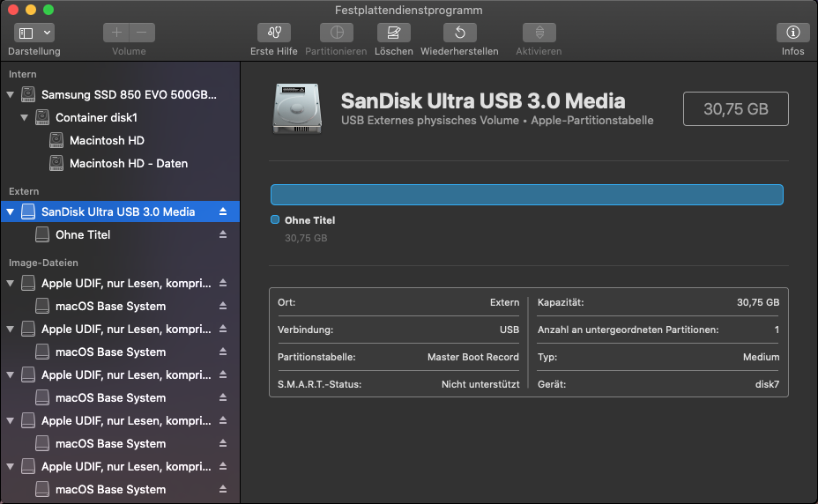This screenshot has height=504, width=818.
Task: Click the 30,75 GB capacity box
Action: point(735,108)
